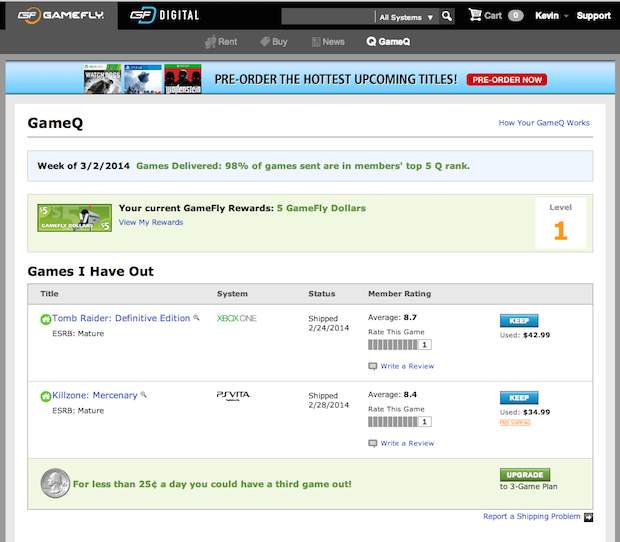Viewport: 620px width, 542px height.
Task: Click Keep button for Killzone: Mercenary
Action: pyautogui.click(x=519, y=398)
